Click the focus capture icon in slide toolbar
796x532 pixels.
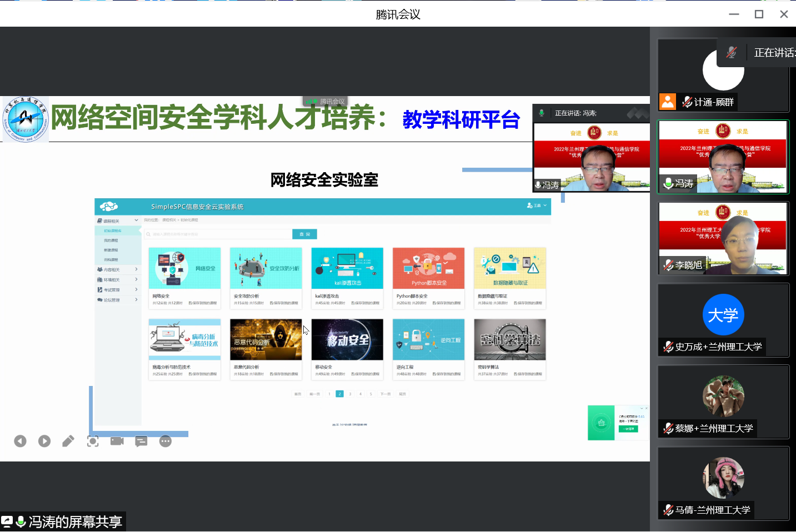(x=93, y=441)
